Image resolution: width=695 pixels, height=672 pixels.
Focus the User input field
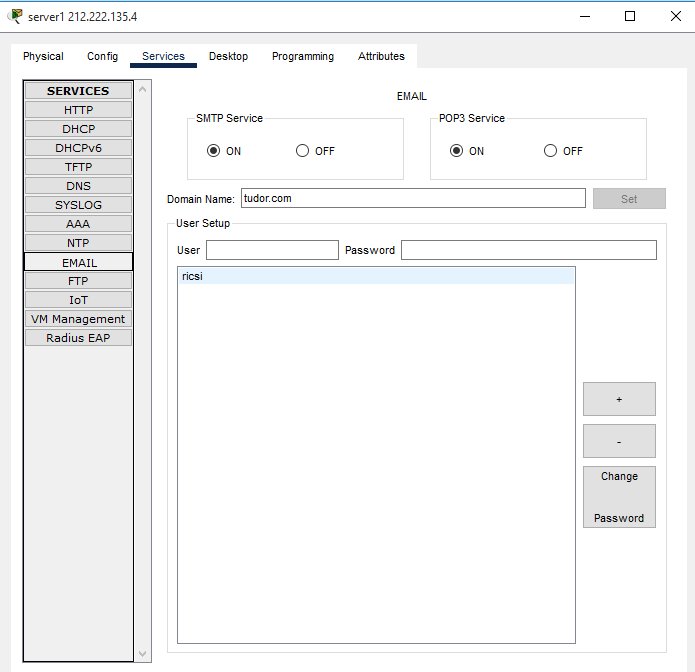272,250
